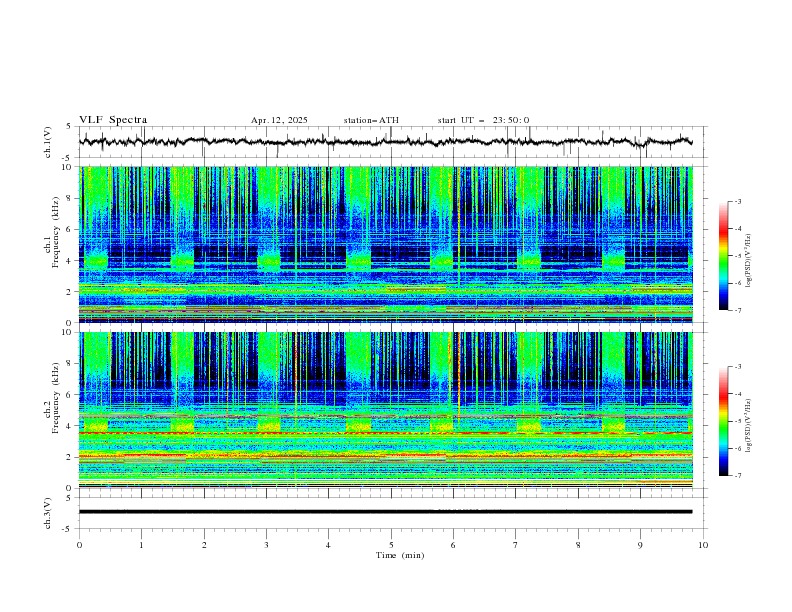This screenshot has width=792, height=612.
Task: Click the ch.1 noise burst near minute 3
Action: (x=269, y=220)
